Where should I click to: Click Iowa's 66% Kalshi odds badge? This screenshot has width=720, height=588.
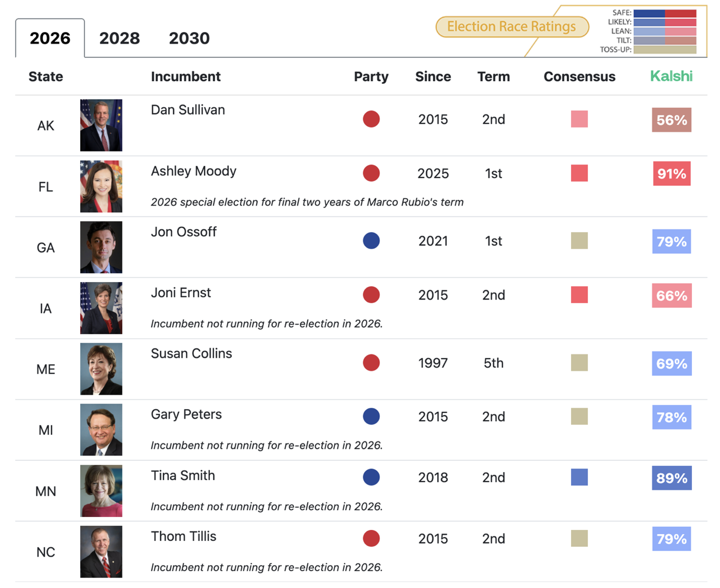tap(671, 295)
